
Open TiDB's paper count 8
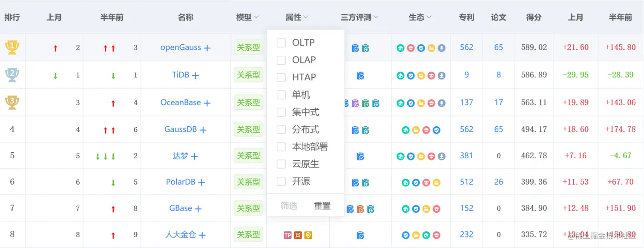tap(498, 75)
